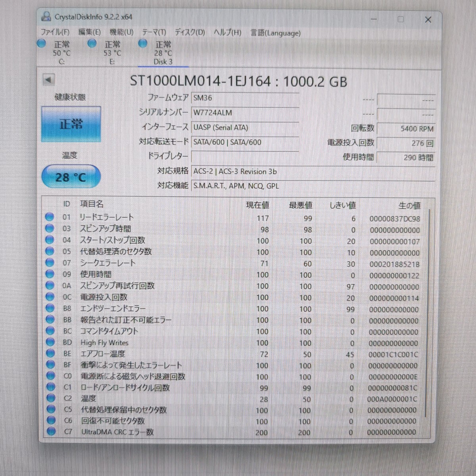Click the しきい値 column header

[343, 205]
